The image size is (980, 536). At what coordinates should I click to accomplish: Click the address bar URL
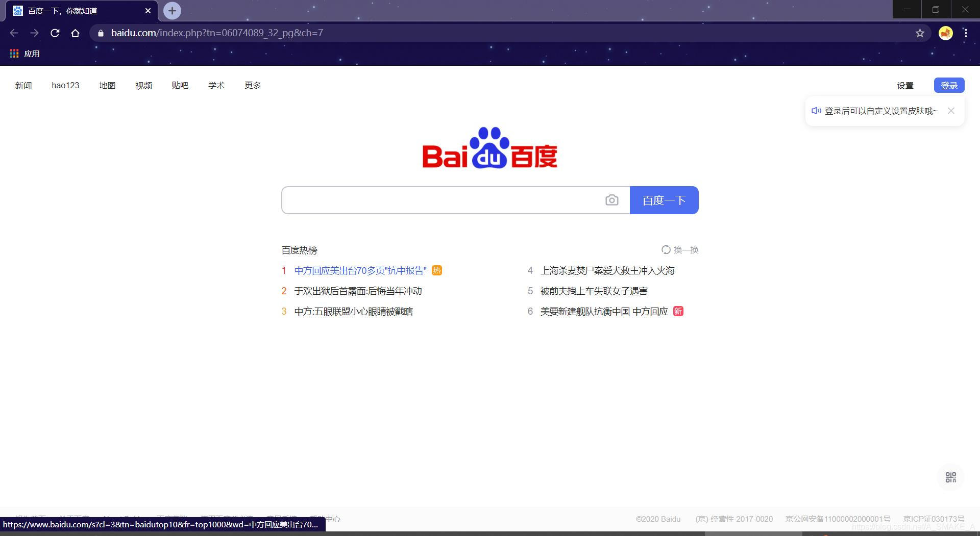tap(217, 33)
